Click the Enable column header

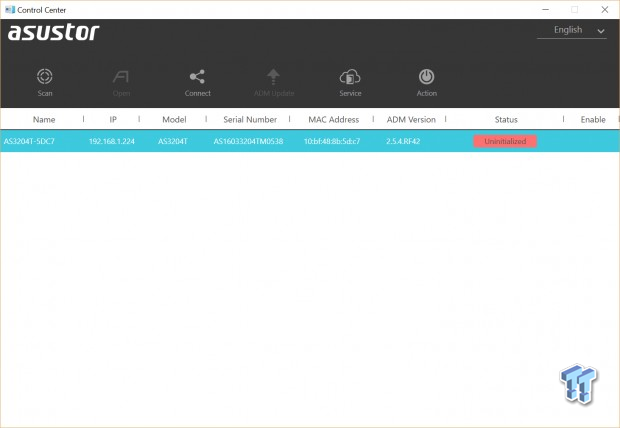click(593, 119)
